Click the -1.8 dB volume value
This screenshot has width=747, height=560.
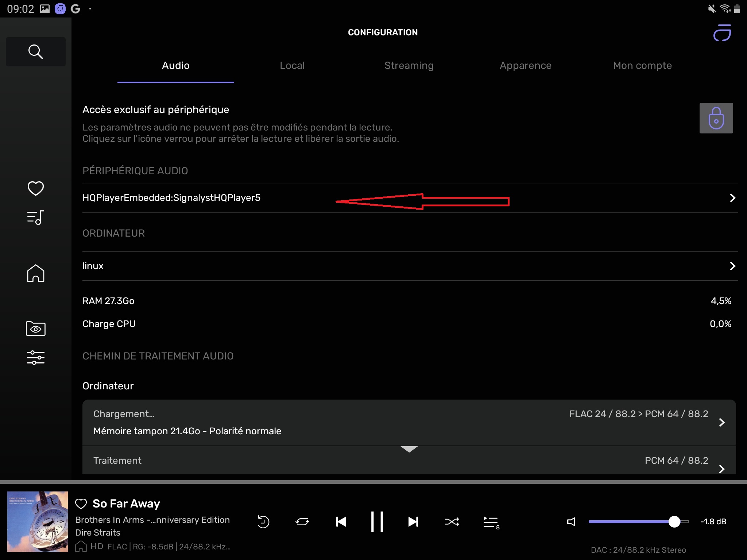(713, 522)
